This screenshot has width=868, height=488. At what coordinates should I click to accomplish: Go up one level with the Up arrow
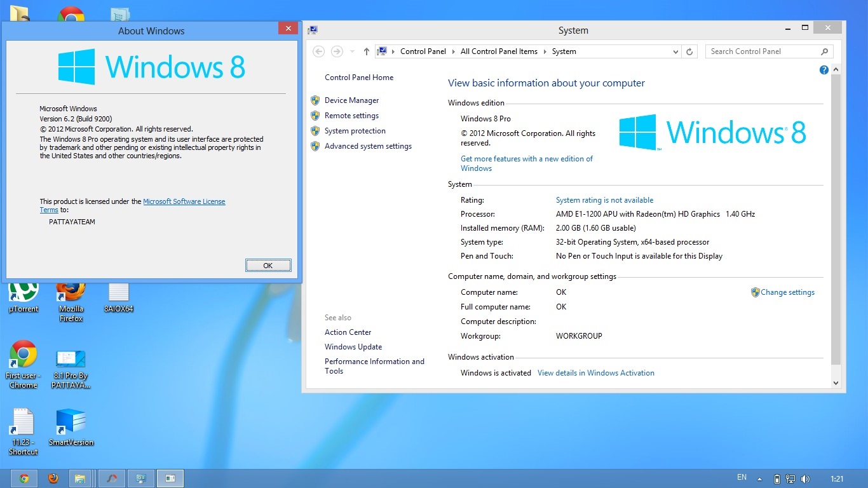tap(367, 51)
